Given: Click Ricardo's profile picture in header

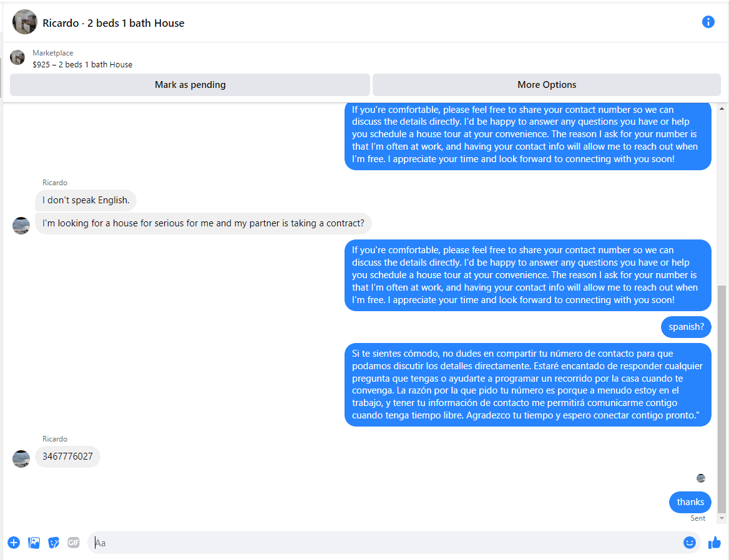Looking at the screenshot, I should 24,22.
